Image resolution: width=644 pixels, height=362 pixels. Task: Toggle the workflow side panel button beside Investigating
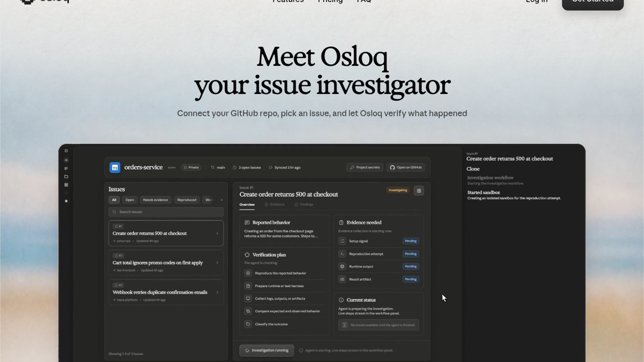(419, 191)
